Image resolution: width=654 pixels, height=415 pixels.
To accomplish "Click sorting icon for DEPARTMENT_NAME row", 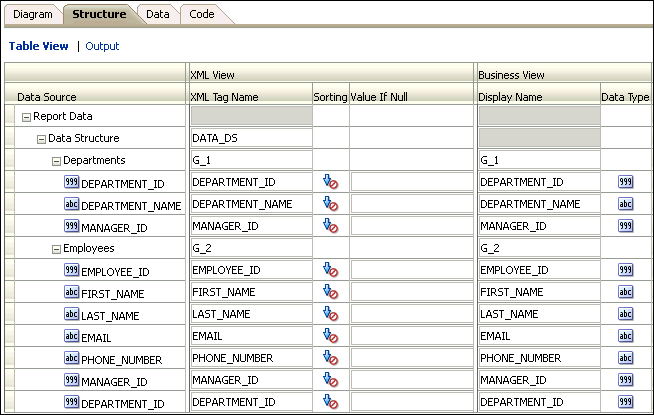I will (330, 204).
